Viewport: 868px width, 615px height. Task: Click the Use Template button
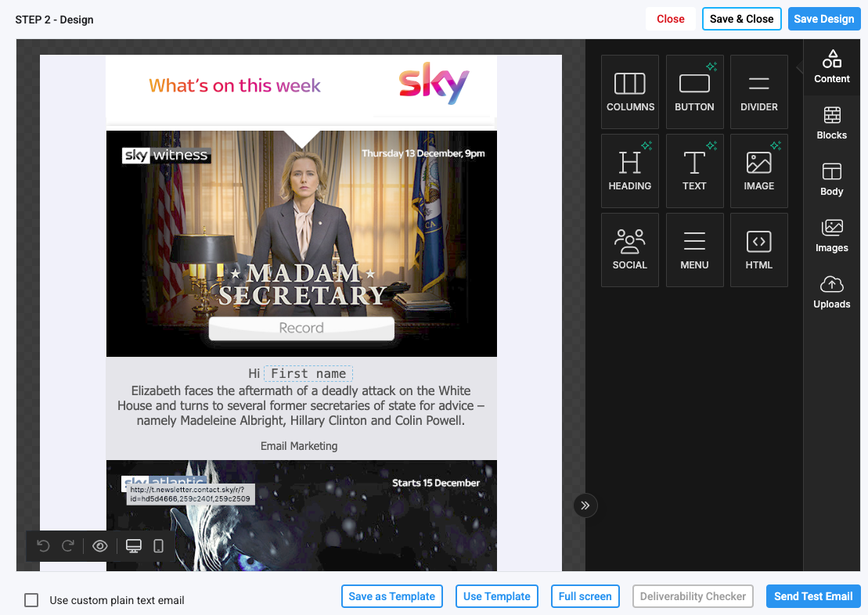[x=496, y=596]
